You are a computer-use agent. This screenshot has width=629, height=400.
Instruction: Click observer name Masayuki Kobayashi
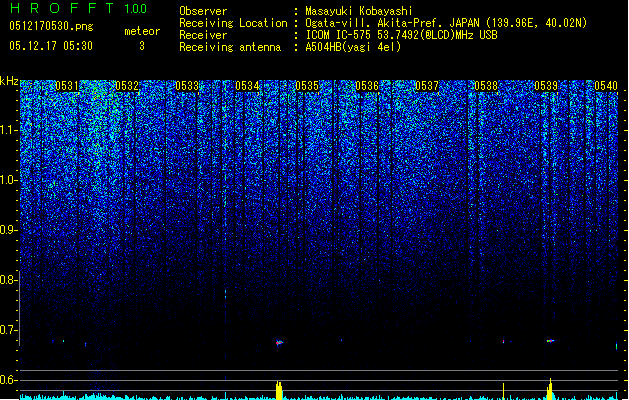pos(359,11)
